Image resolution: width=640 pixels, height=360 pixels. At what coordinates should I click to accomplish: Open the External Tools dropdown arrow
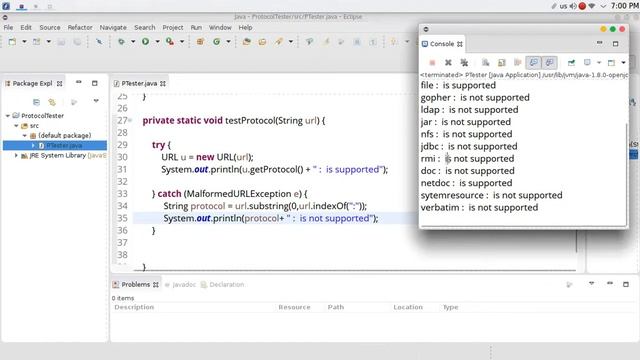click(x=182, y=42)
